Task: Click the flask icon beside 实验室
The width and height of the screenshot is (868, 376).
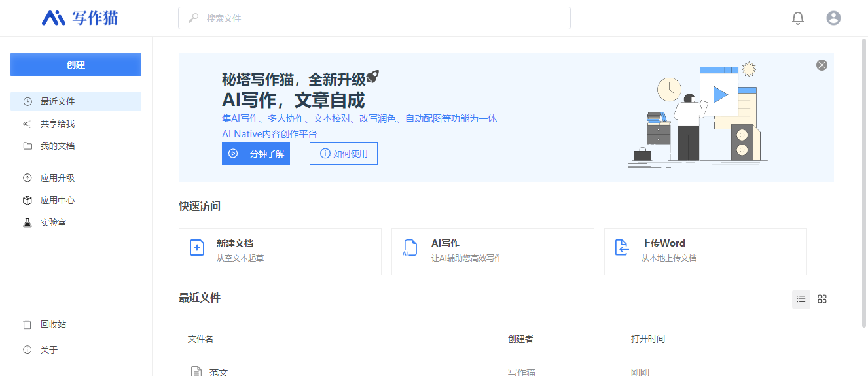Action: click(x=27, y=222)
